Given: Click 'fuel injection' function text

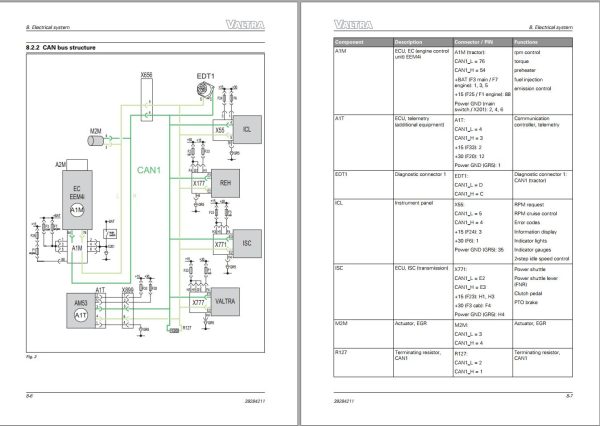Looking at the screenshot, I should tap(528, 80).
